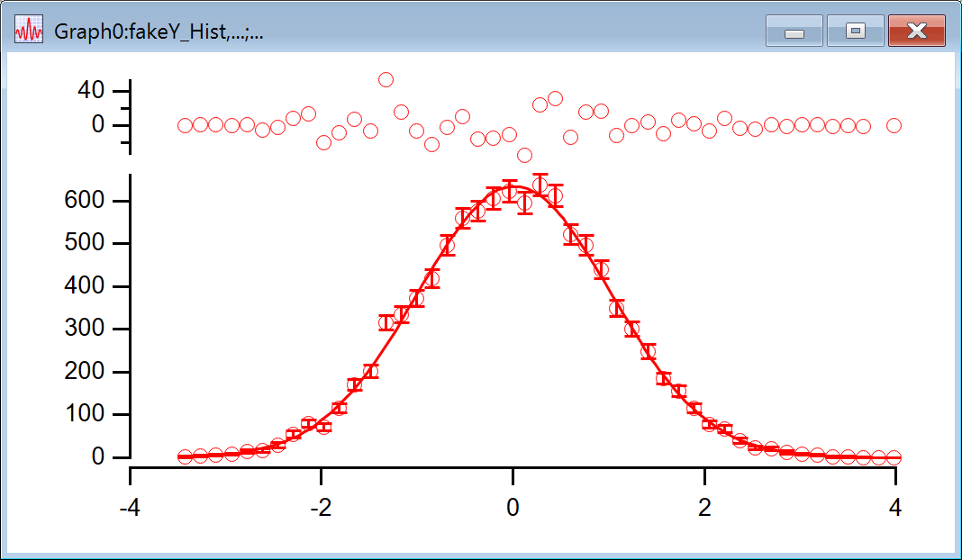Click the leftmost histogram data point
The height and width of the screenshot is (560, 962).
[x=185, y=456]
